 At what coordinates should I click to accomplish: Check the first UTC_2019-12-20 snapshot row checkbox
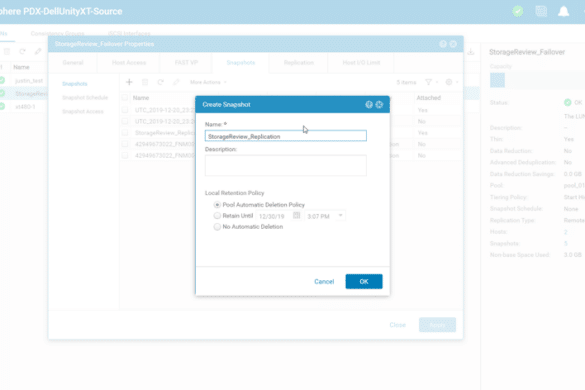[125, 110]
